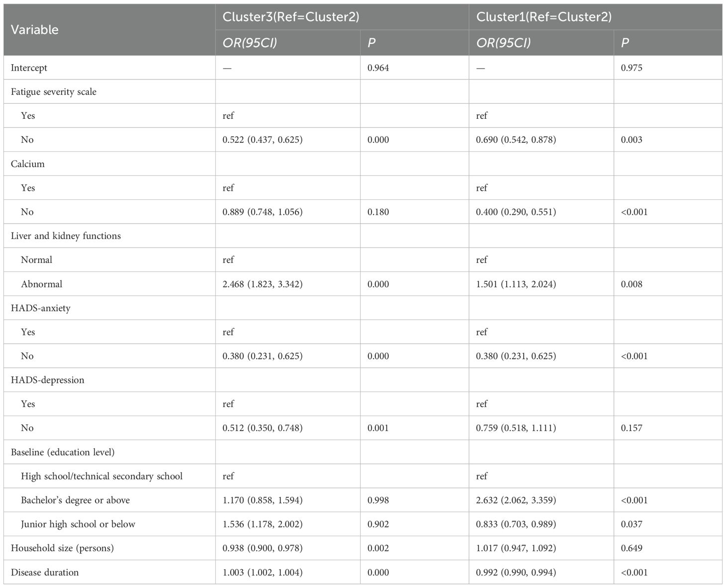This screenshot has height=588, width=726.
Task: Select the Cluster3(Ref=Cluster2) header cell
Action: click(290, 17)
